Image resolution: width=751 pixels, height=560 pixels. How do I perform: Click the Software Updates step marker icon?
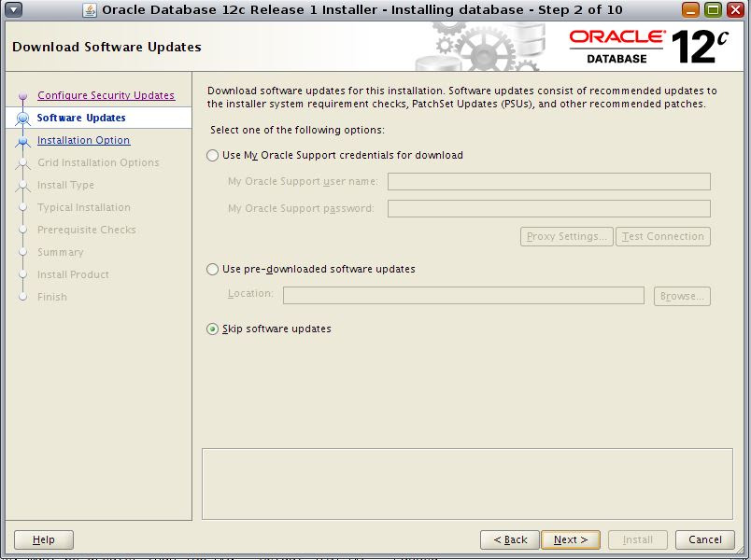click(x=22, y=119)
